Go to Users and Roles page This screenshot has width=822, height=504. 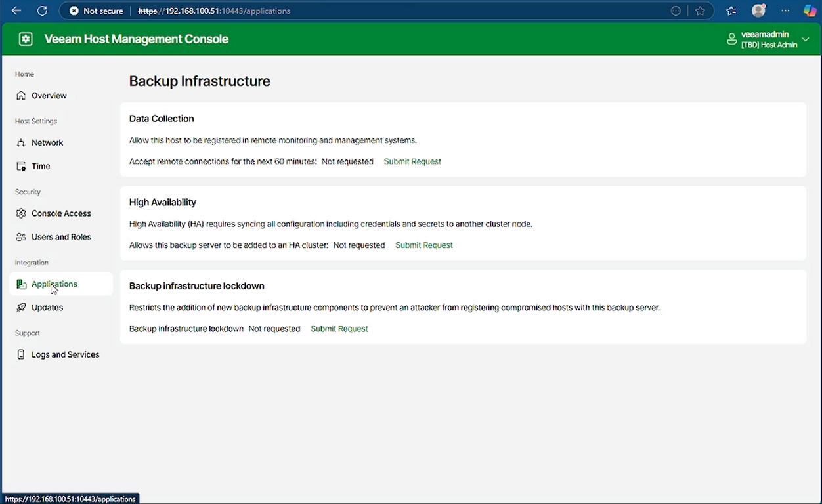pyautogui.click(x=61, y=238)
